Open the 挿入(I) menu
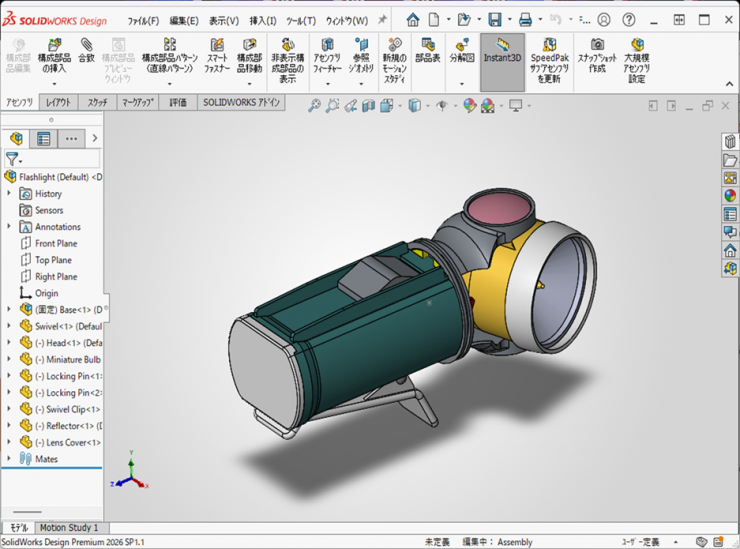Viewport: 740px width, 549px height. pos(263,20)
